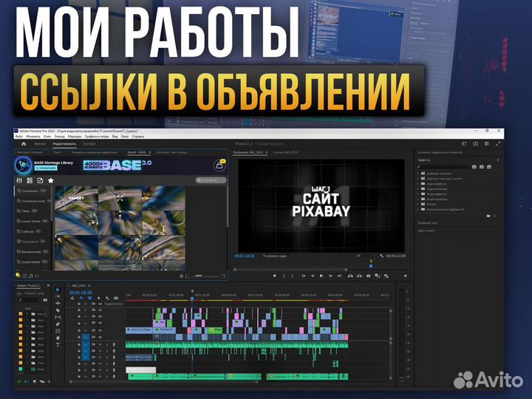Screen dimensions: 532x399
Task: Open the 'Изменить' menu
Action: (33, 137)
